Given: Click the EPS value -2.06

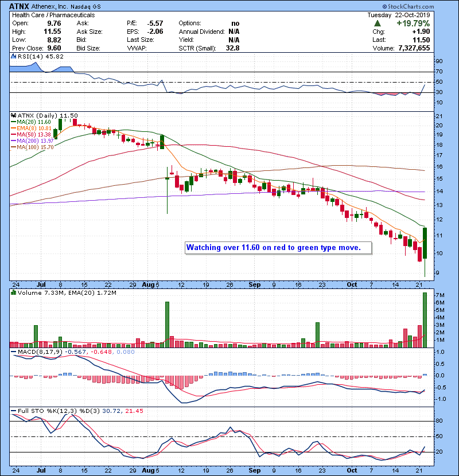Looking at the screenshot, I should coord(155,32).
